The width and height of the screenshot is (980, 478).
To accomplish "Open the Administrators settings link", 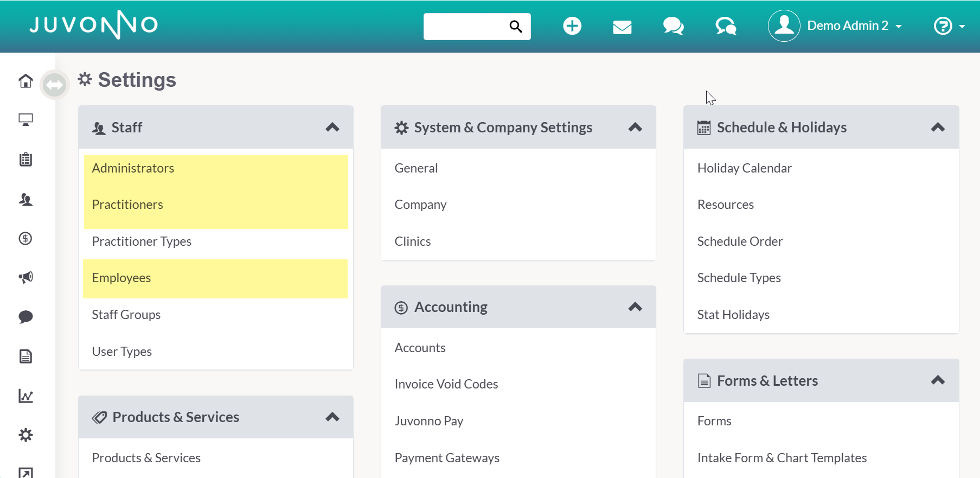I will tap(133, 168).
